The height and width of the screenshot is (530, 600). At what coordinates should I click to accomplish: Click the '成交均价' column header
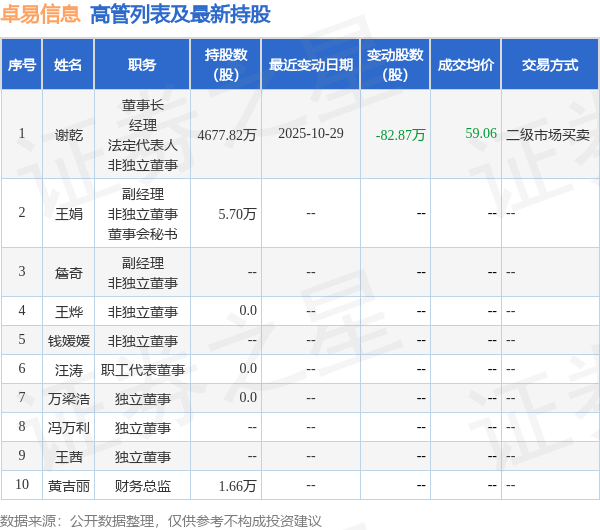point(466,65)
